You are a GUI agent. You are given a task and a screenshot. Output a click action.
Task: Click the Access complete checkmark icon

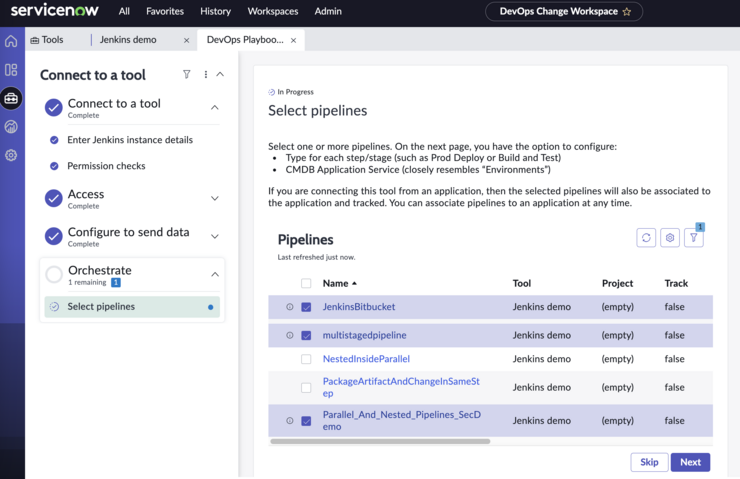click(54, 198)
